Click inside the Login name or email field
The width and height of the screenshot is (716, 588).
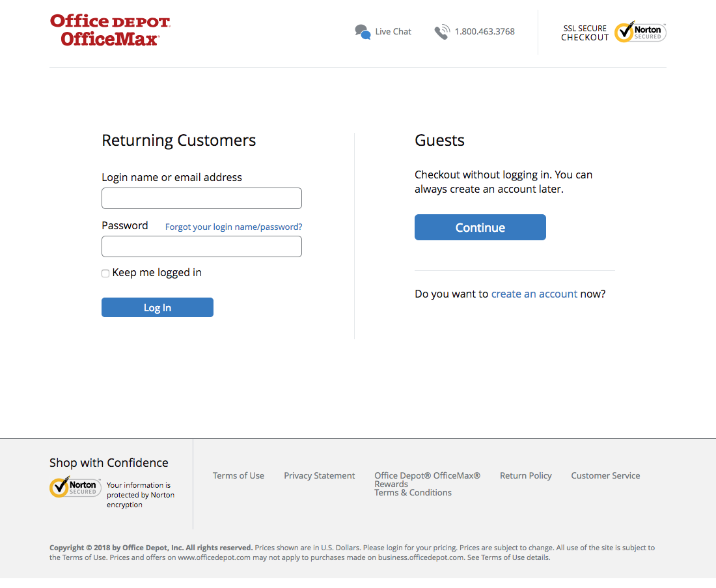[201, 198]
